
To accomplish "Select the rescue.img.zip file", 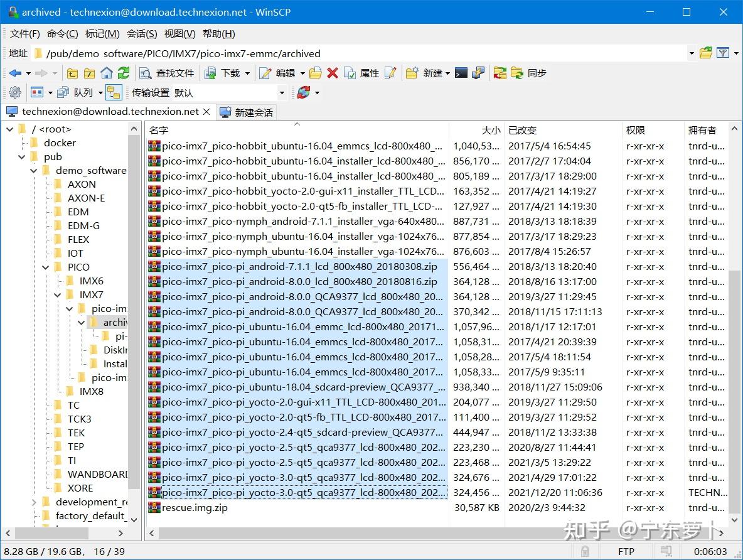I will click(195, 508).
